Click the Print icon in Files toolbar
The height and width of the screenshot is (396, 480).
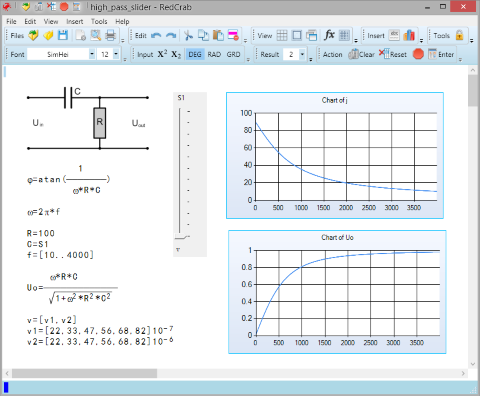tap(110, 35)
